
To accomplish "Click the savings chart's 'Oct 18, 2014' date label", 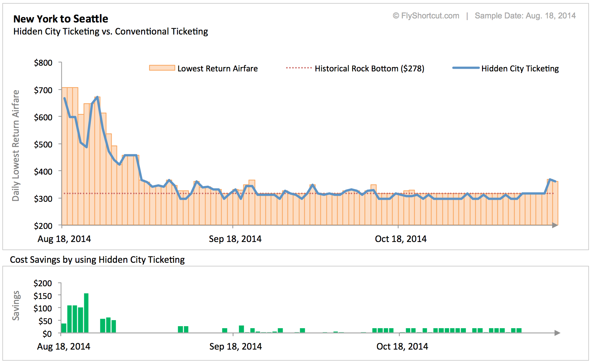I will pos(402,346).
